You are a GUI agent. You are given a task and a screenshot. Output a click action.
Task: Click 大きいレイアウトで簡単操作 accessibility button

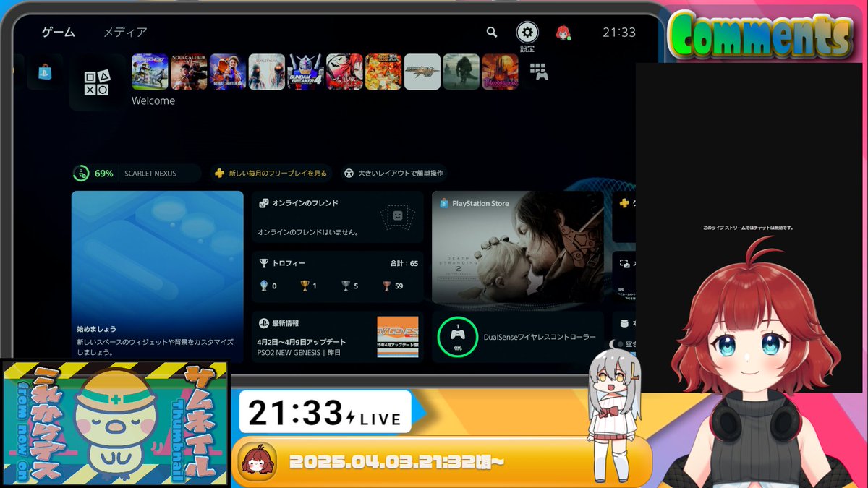tap(394, 174)
